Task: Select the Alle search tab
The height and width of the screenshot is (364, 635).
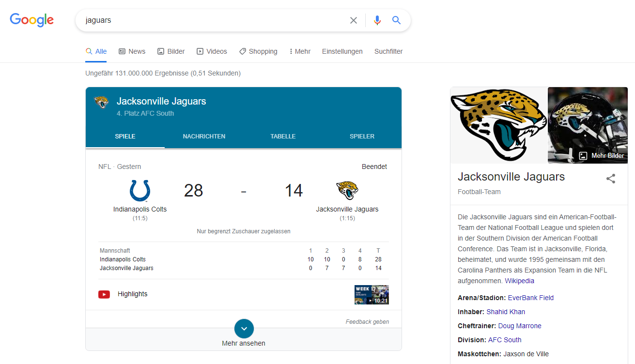Action: [x=96, y=51]
